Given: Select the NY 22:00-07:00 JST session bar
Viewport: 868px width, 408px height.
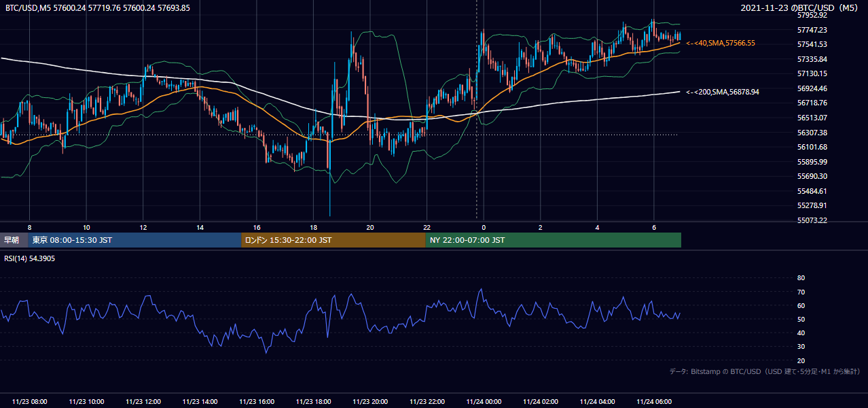Looking at the screenshot, I should coord(554,240).
